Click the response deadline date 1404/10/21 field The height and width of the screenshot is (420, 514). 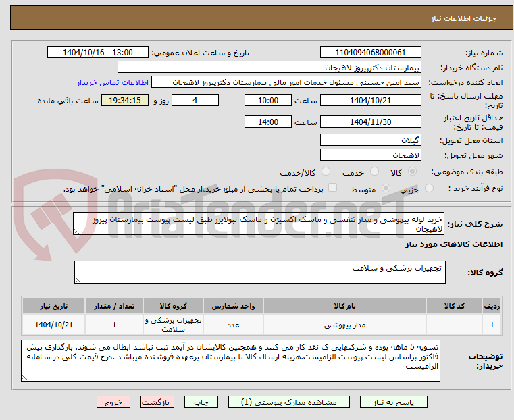370,100
